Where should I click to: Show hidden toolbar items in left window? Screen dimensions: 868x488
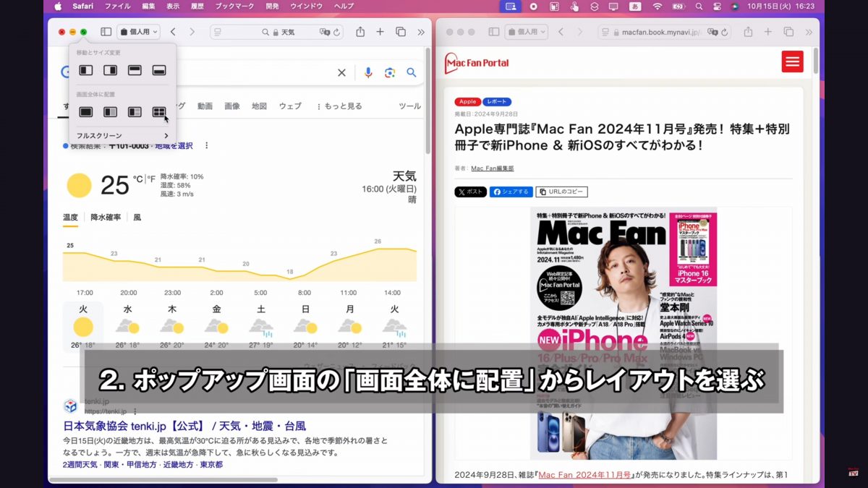pyautogui.click(x=421, y=32)
